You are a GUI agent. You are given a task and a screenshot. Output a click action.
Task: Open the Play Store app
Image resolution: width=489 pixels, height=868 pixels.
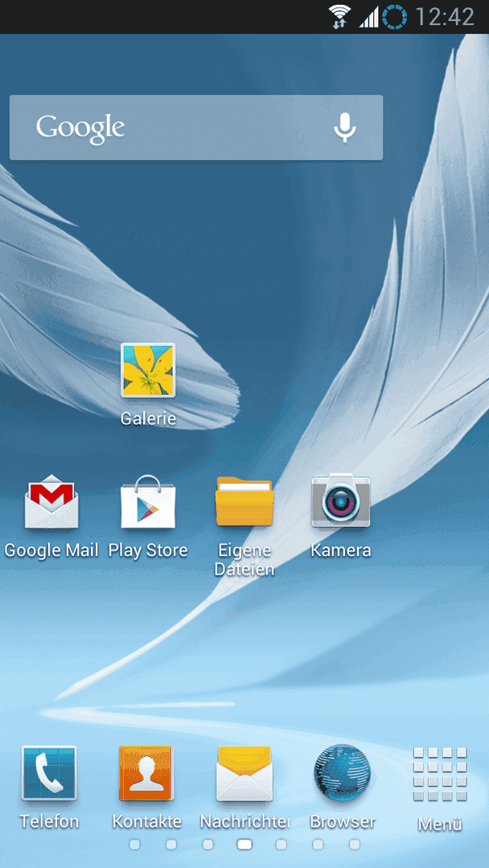pos(148,502)
